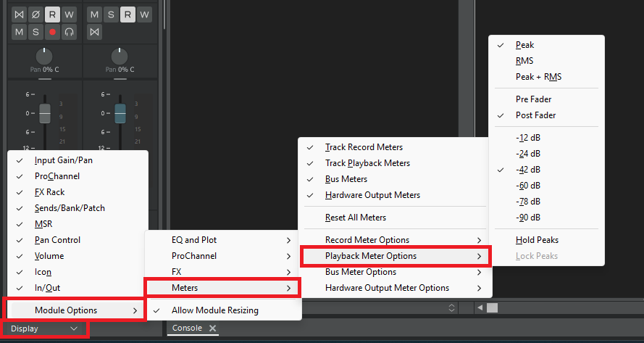The width and height of the screenshot is (644, 343).
Task: Disable Allow Module Resizing
Action: (214, 310)
